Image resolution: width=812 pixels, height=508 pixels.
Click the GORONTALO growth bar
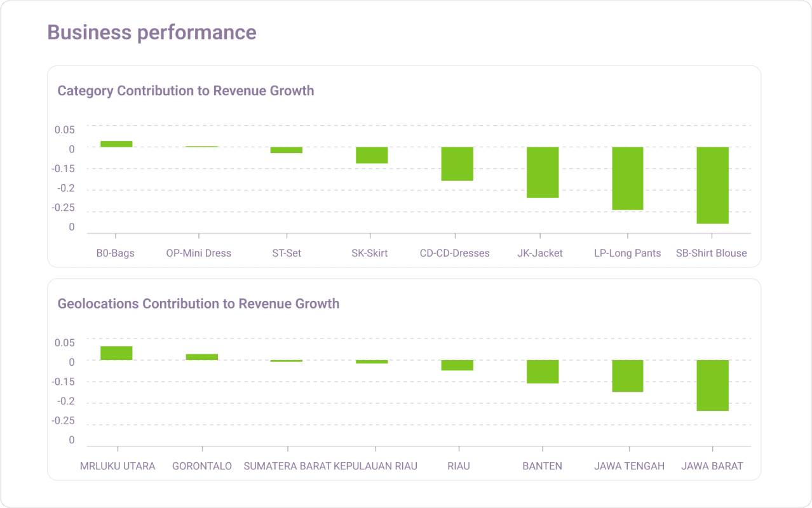click(x=201, y=357)
